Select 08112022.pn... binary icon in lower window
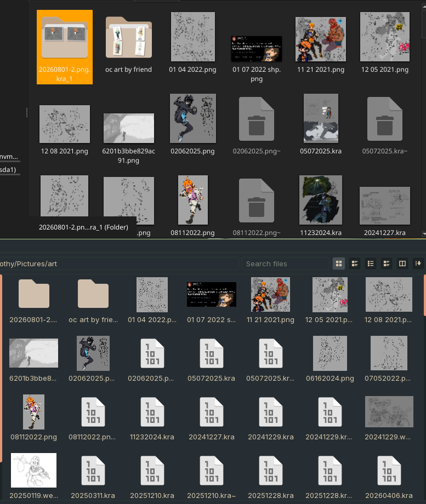 (x=93, y=412)
